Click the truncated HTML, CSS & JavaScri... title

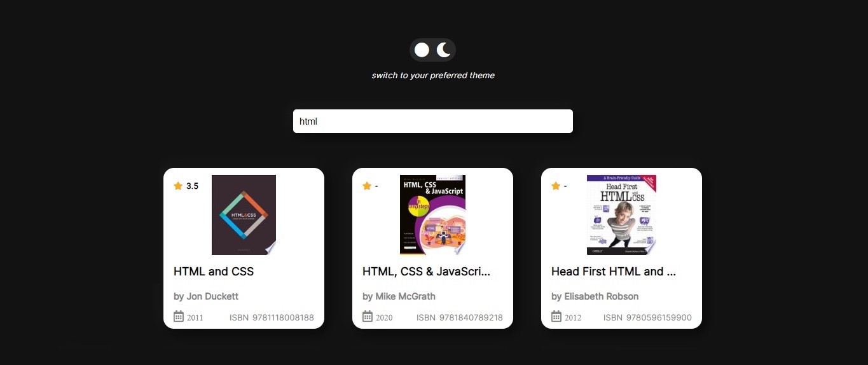click(x=426, y=272)
